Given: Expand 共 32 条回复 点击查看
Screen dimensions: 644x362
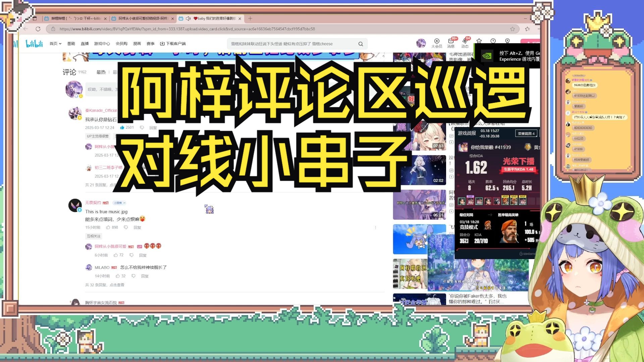Looking at the screenshot, I should click(105, 285).
